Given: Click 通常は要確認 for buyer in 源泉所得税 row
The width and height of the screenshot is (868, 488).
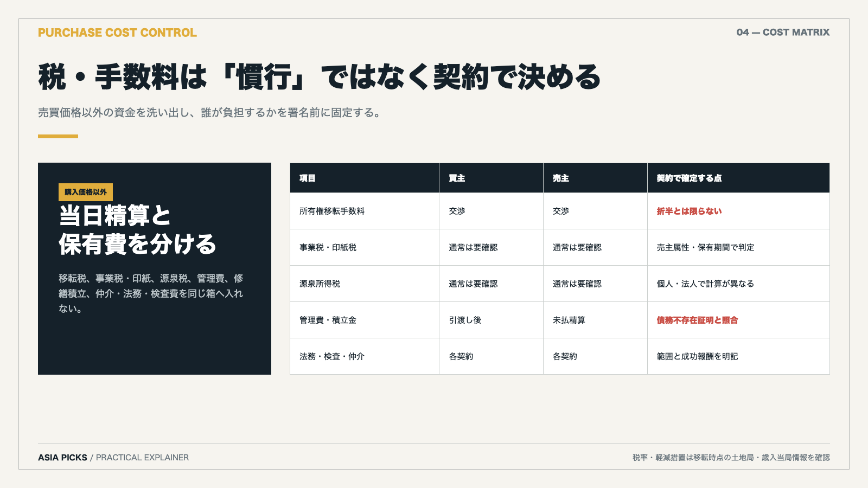Looking at the screenshot, I should 473,284.
